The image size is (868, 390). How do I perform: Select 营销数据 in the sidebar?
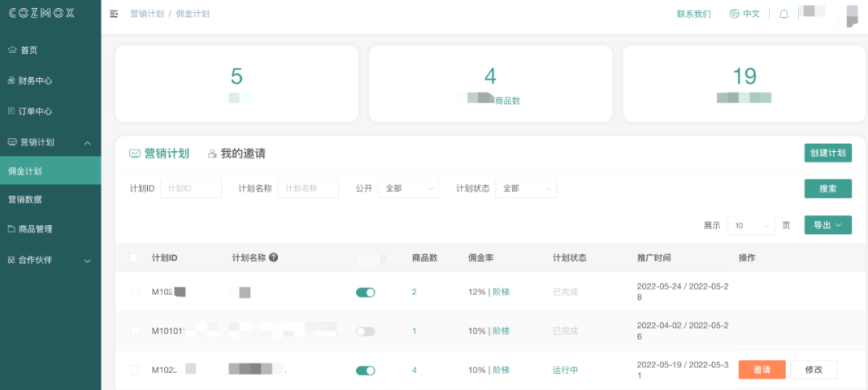point(26,199)
